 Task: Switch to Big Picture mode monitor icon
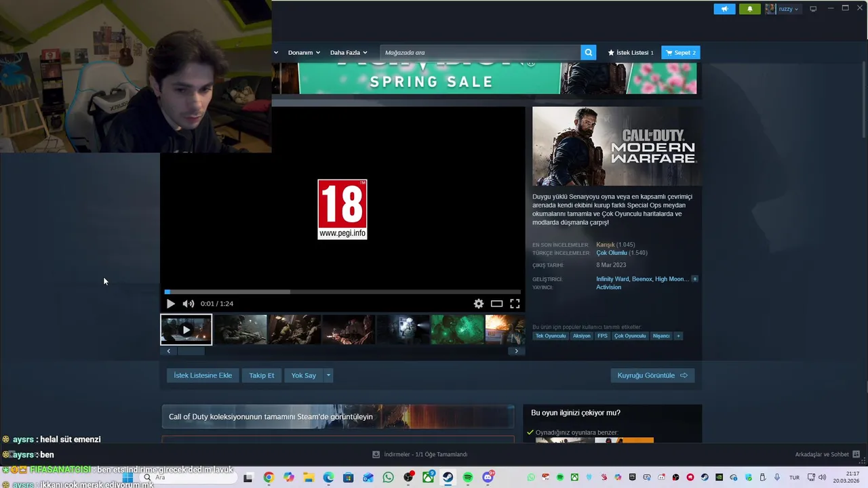click(x=813, y=9)
